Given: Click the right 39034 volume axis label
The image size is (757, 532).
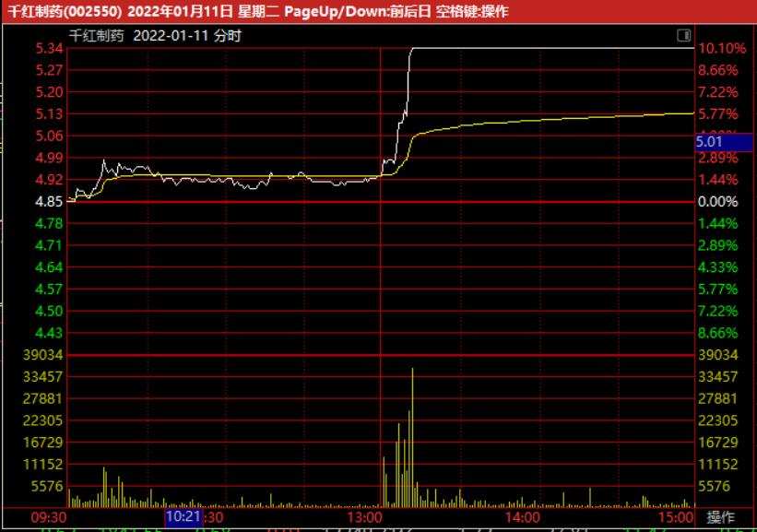Looking at the screenshot, I should click(718, 355).
